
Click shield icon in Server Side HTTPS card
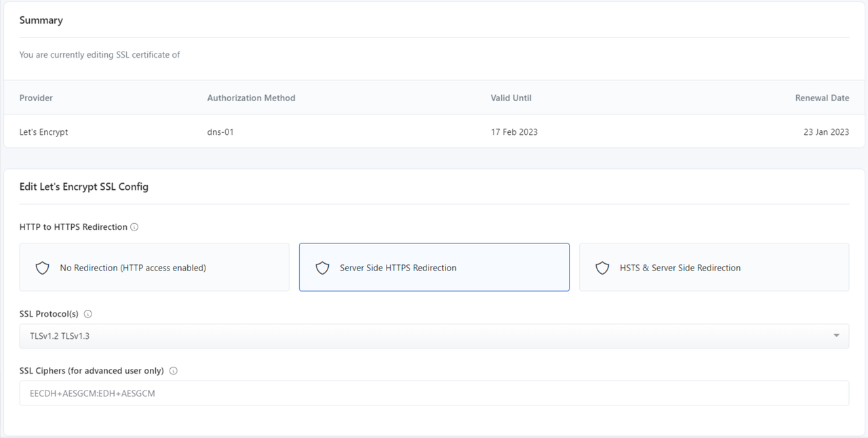click(323, 268)
